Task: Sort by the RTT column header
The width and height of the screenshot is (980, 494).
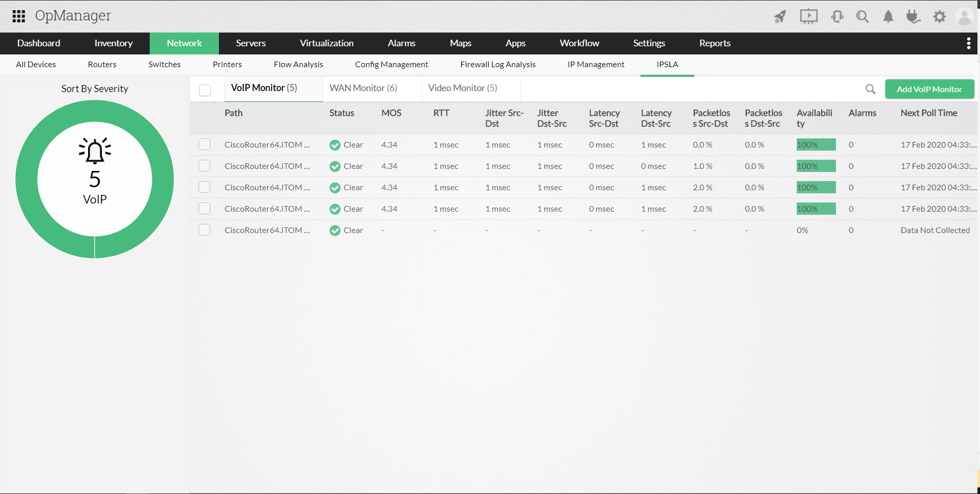Action: (441, 113)
